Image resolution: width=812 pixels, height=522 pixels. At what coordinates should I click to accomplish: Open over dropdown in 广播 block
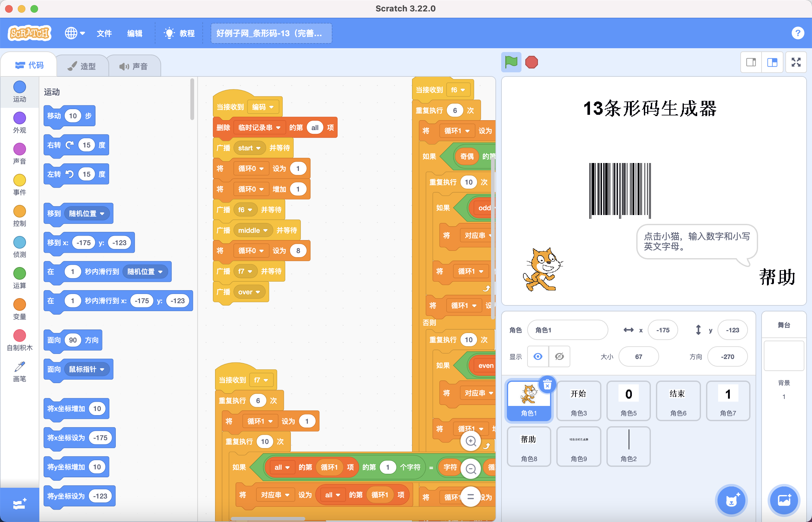coord(249,292)
